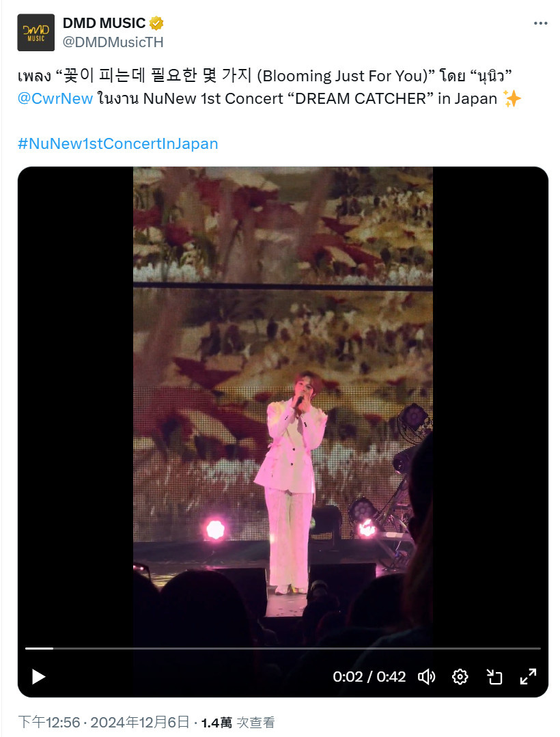Click the DMD MUSIC profile avatar
Image resolution: width=560 pixels, height=737 pixels.
click(x=36, y=32)
